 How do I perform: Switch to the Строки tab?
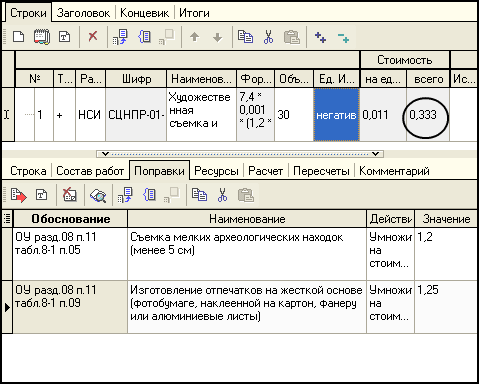[28, 13]
